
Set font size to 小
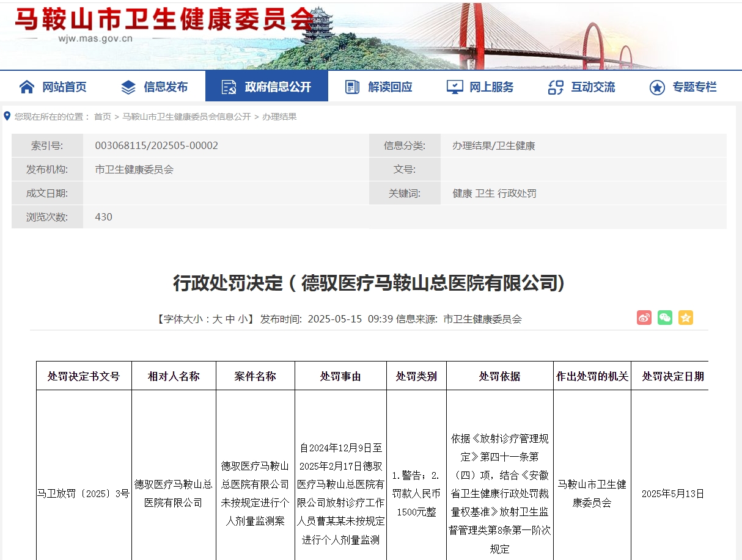click(243, 319)
